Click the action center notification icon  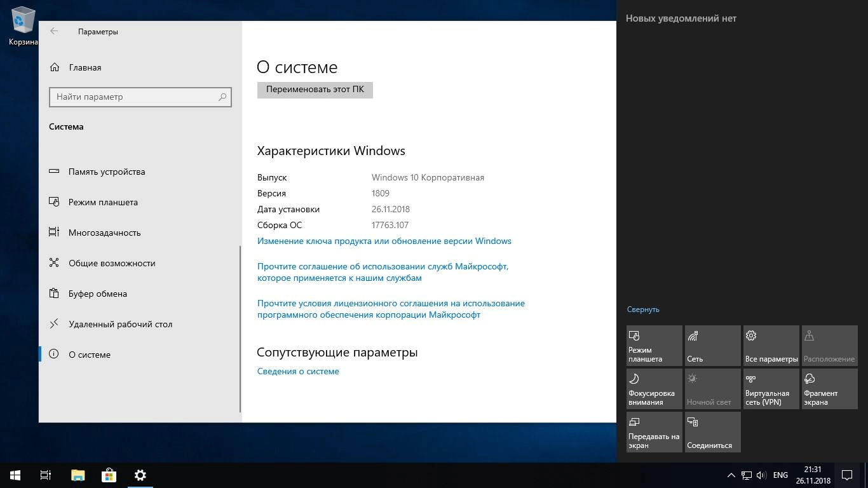[x=847, y=475]
